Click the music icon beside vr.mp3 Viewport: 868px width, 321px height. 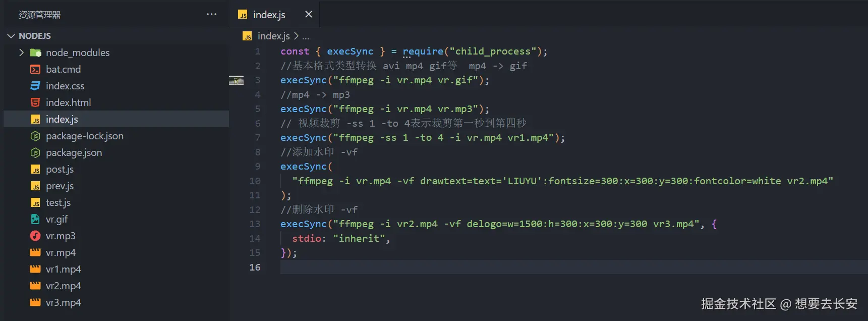point(35,236)
